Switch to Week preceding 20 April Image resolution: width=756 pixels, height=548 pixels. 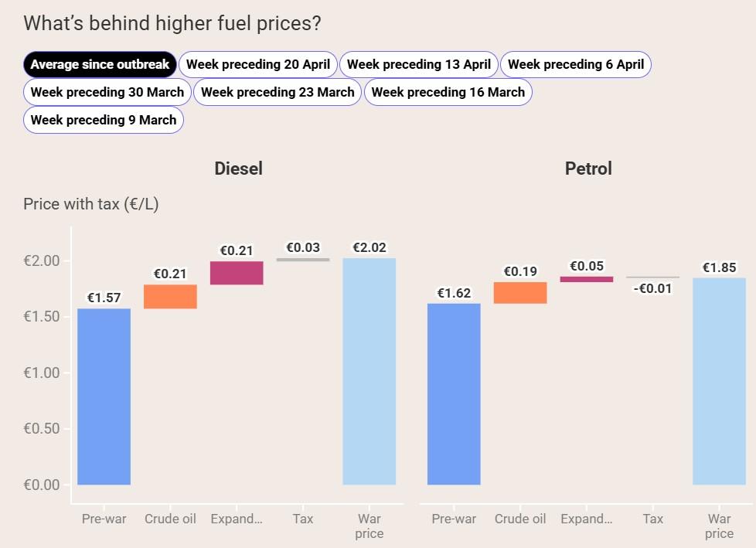(x=258, y=64)
